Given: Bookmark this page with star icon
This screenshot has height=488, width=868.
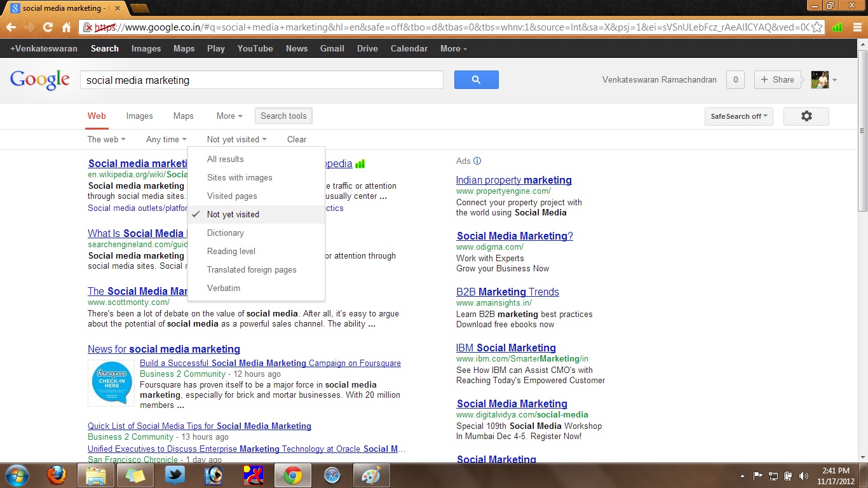Looking at the screenshot, I should click(817, 27).
